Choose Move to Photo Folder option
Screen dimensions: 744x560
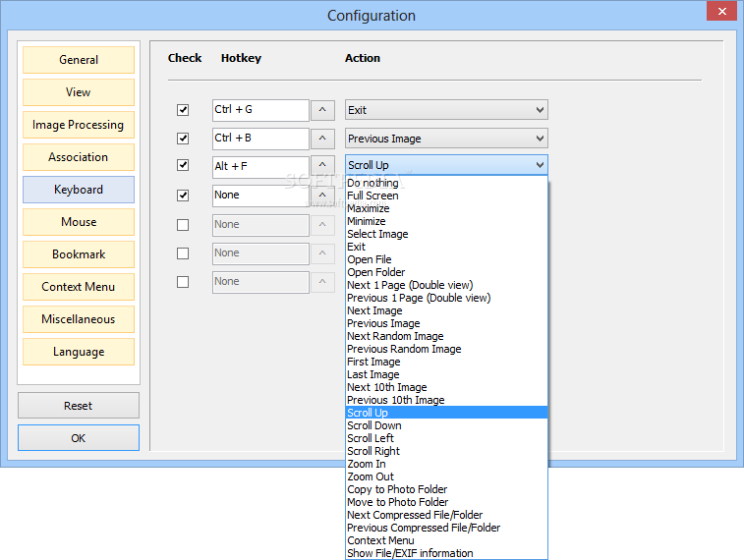446,503
